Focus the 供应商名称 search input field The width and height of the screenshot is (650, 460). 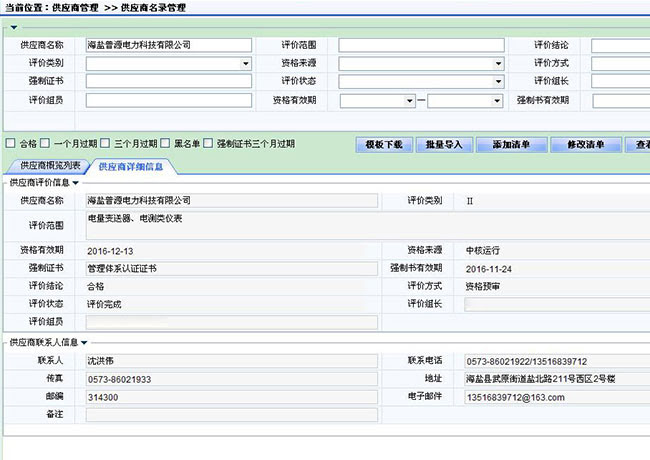168,45
